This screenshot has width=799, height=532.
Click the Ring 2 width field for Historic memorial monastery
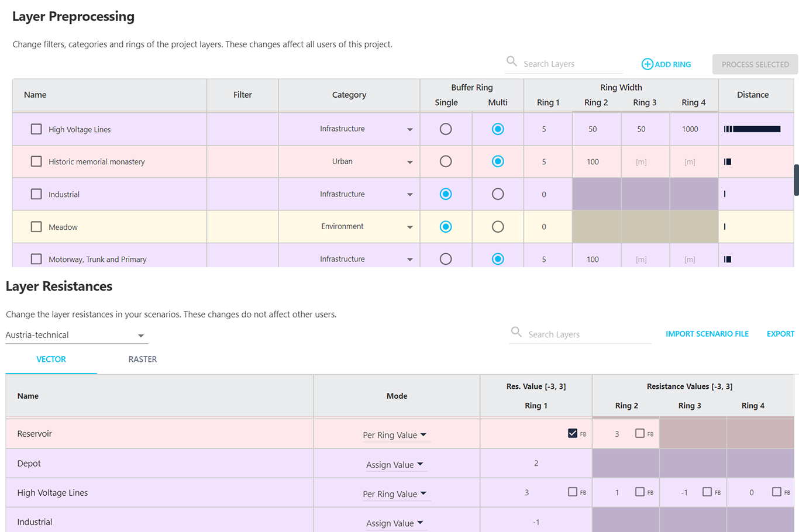(x=596, y=161)
